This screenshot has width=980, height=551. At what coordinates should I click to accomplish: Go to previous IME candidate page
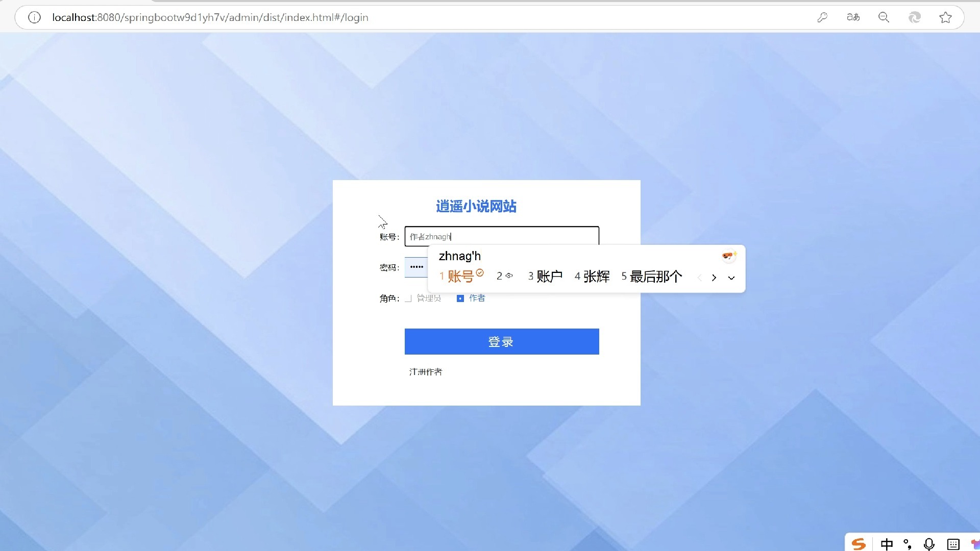tap(700, 278)
